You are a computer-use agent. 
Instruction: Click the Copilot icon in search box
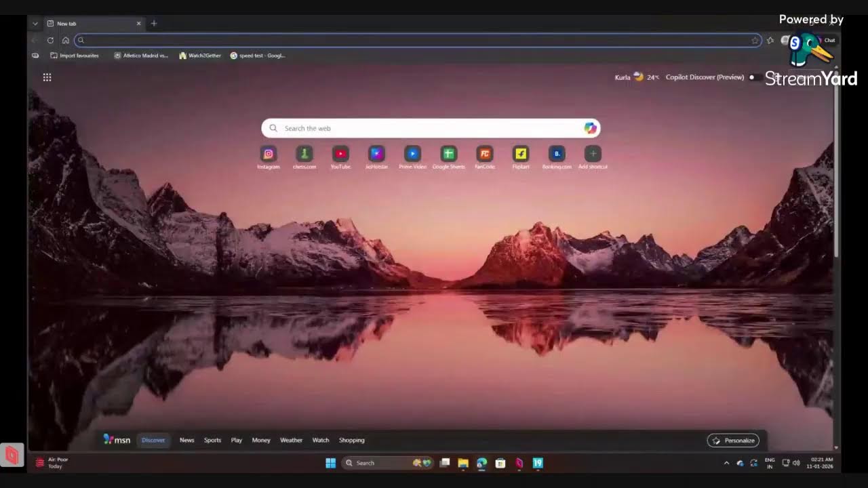[x=590, y=128]
